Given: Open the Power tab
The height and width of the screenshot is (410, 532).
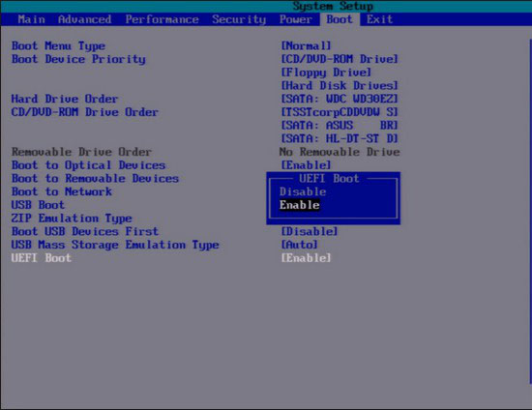Looking at the screenshot, I should coord(296,19).
